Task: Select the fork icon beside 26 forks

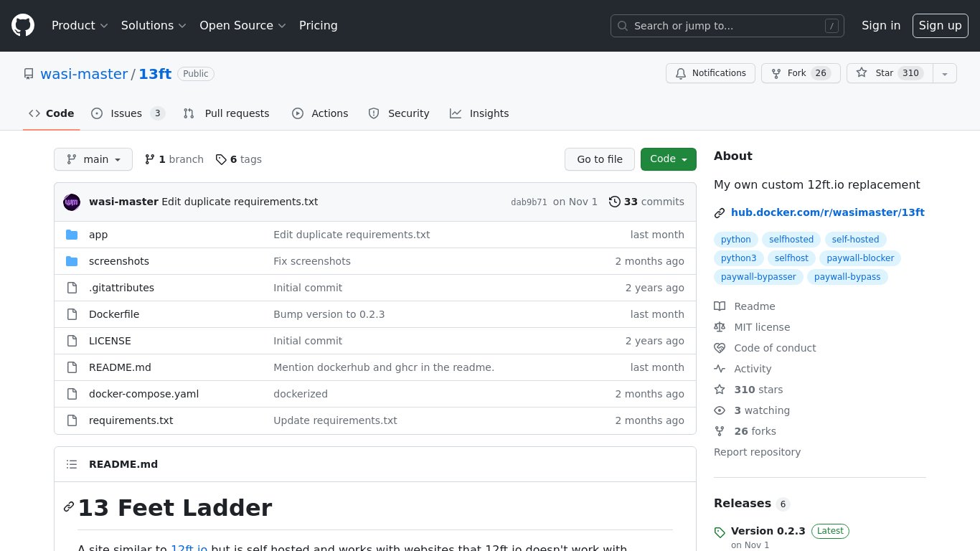Action: point(720,431)
